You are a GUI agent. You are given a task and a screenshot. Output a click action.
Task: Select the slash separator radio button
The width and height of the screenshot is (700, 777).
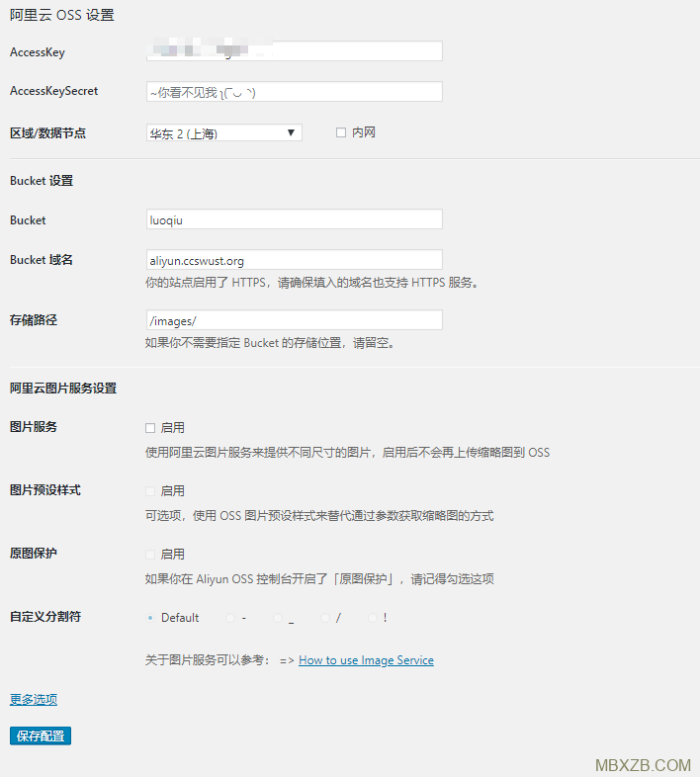click(x=325, y=618)
